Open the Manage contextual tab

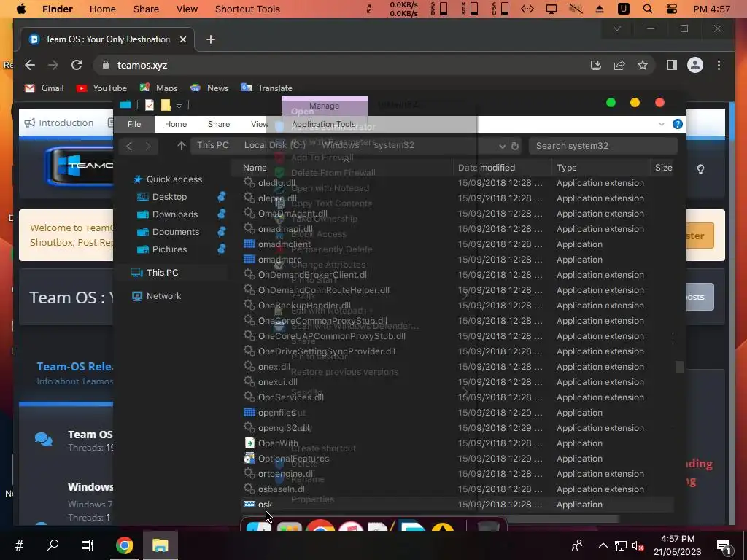[325, 106]
